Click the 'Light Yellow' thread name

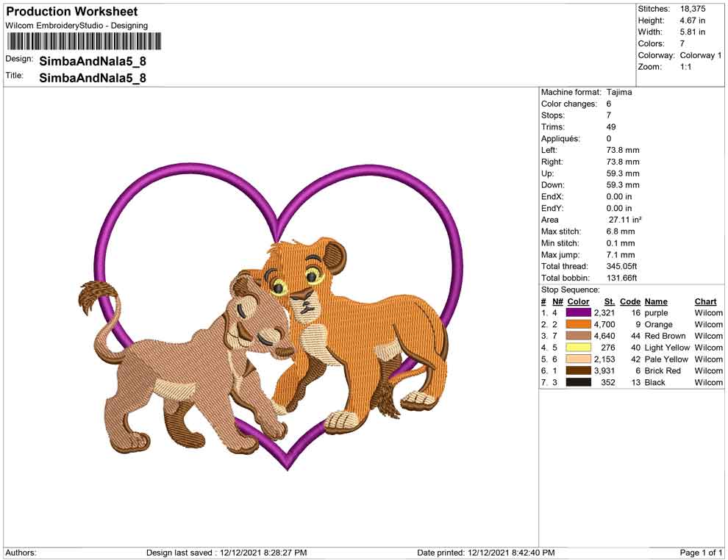click(667, 348)
